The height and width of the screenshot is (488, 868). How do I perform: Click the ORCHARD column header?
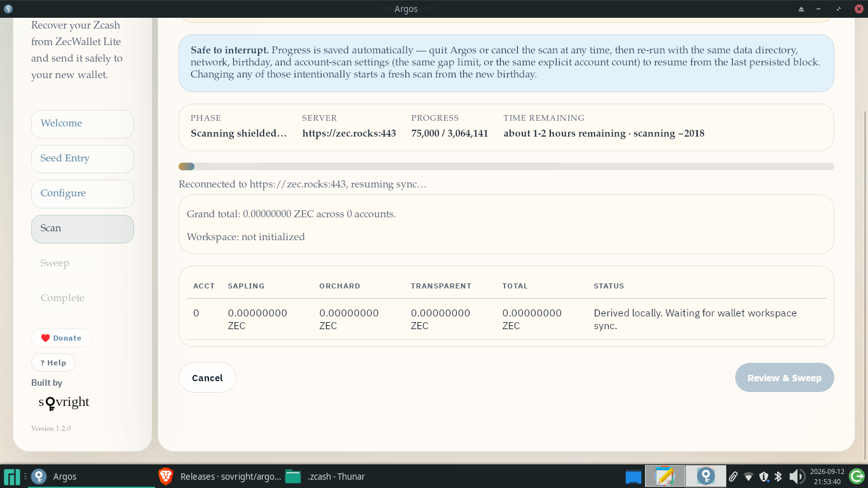(x=339, y=286)
